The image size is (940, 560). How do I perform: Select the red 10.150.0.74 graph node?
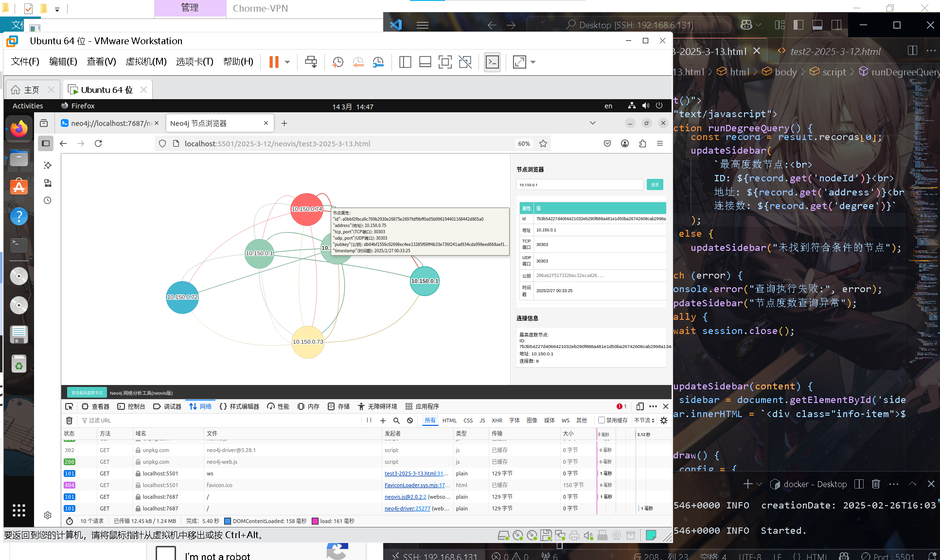coord(307,209)
